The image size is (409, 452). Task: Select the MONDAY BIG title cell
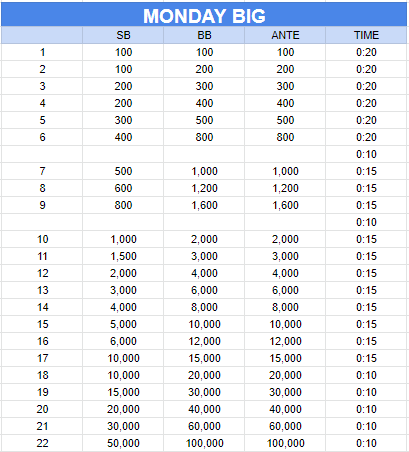point(204,15)
